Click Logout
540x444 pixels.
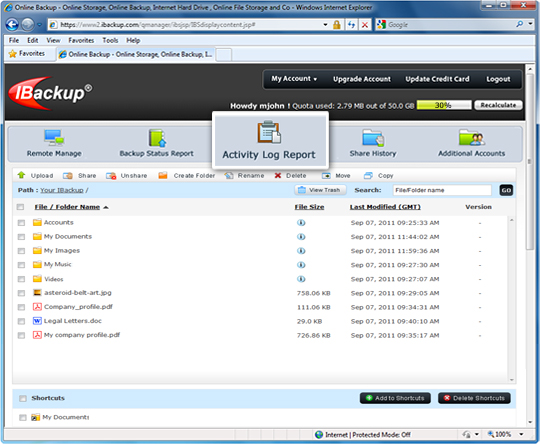[498, 79]
